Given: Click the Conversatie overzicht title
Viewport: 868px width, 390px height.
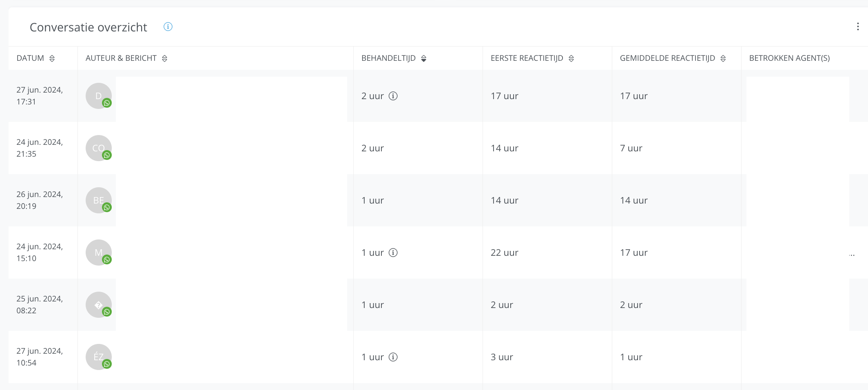Looking at the screenshot, I should click(88, 27).
